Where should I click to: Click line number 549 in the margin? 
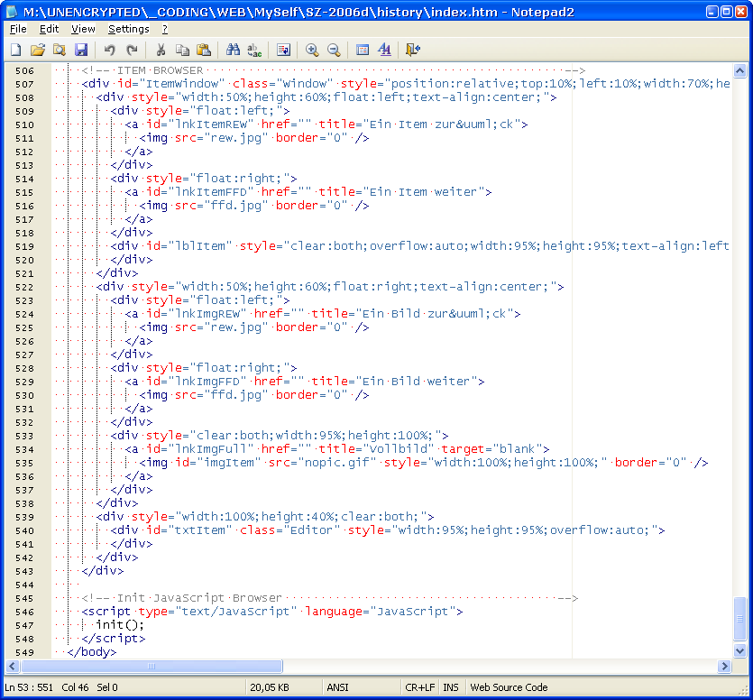pyautogui.click(x=24, y=652)
